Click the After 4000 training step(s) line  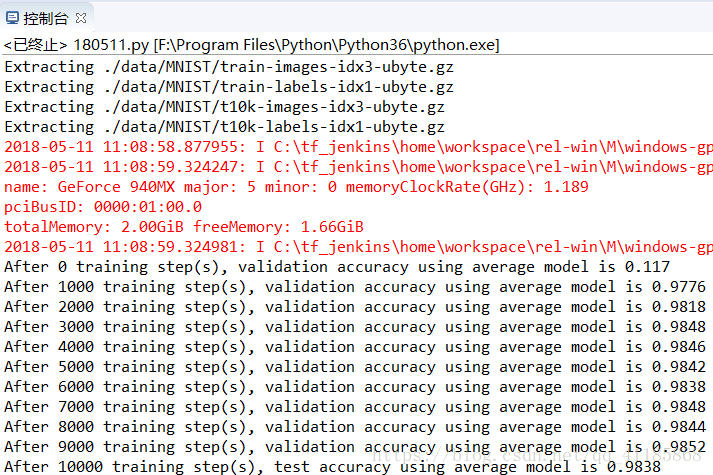coord(355,347)
